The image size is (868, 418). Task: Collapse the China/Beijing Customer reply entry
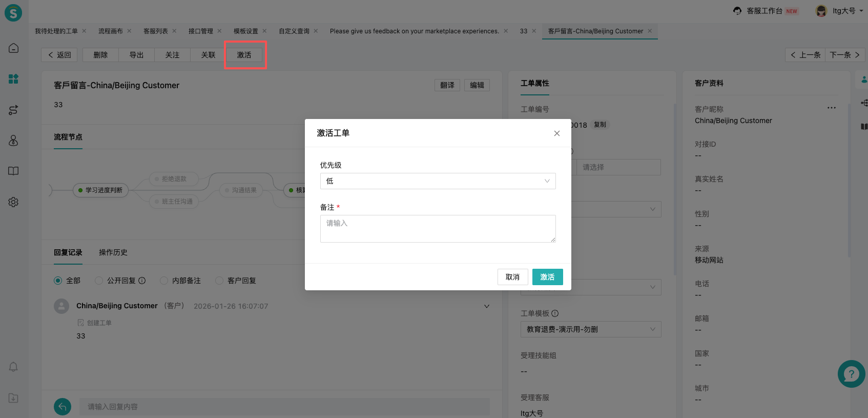[x=486, y=306]
